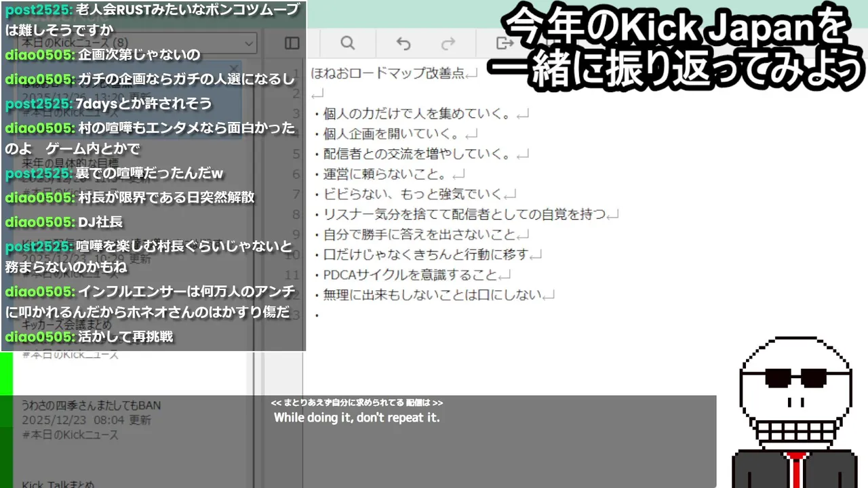This screenshot has height=488, width=868.
Task: Open the 本日のKickニュース (8) dropdown
Action: click(x=137, y=43)
